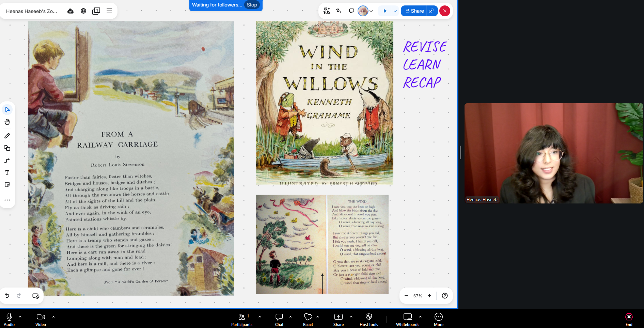The width and height of the screenshot is (644, 328).
Task: Open the whiteboard hamburger menu
Action: pyautogui.click(x=109, y=11)
